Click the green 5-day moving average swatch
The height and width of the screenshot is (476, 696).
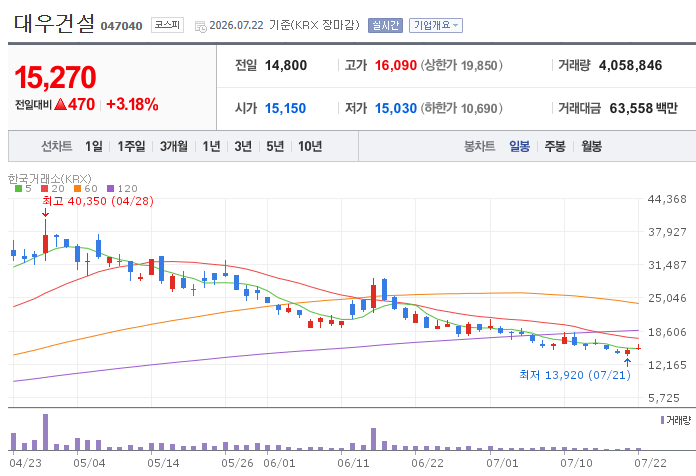click(x=18, y=189)
